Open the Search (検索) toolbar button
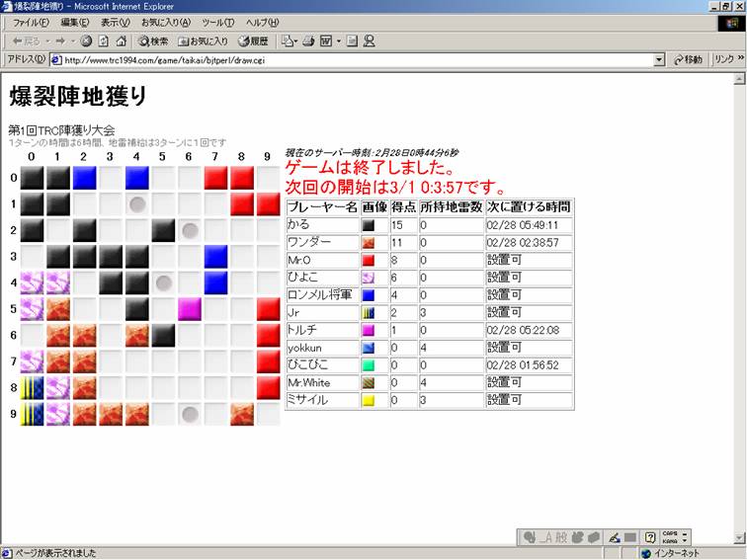The height and width of the screenshot is (560, 747). coord(153,41)
